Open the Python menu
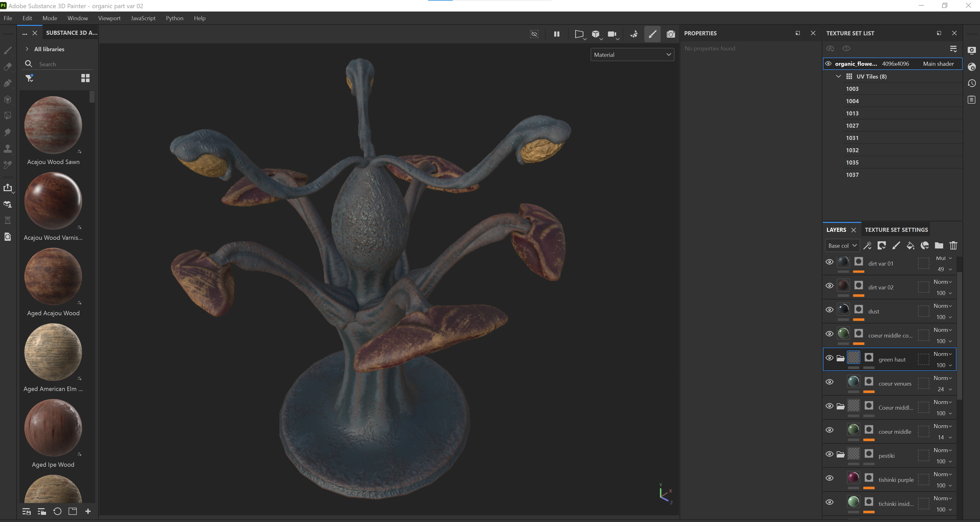This screenshot has height=522, width=980. (x=175, y=18)
